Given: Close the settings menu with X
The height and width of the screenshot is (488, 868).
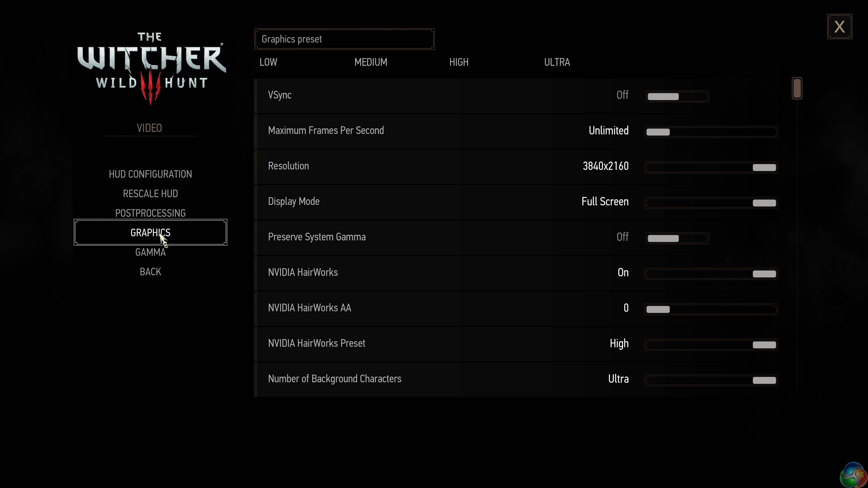Looking at the screenshot, I should (x=839, y=27).
